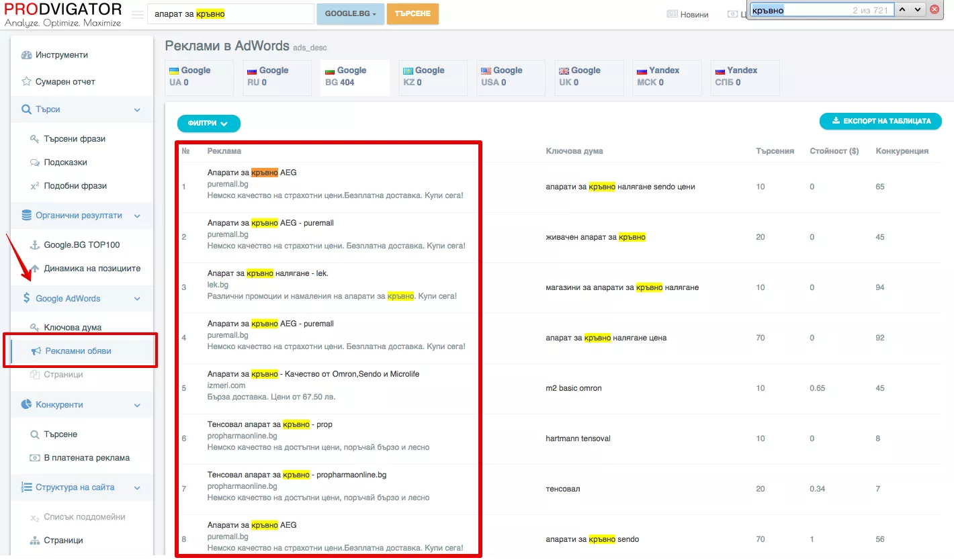The width and height of the screenshot is (954, 560).
Task: Switch to Google KZ database tab
Action: click(x=433, y=77)
